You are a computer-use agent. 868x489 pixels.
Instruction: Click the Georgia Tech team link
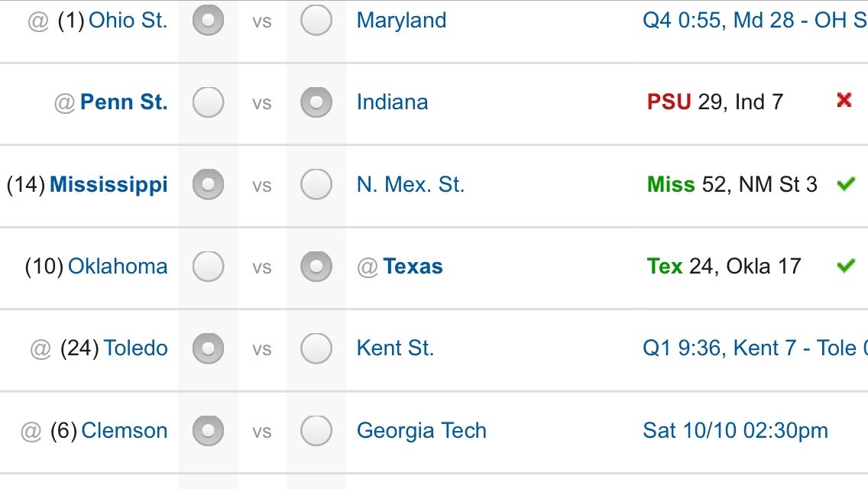(421, 430)
